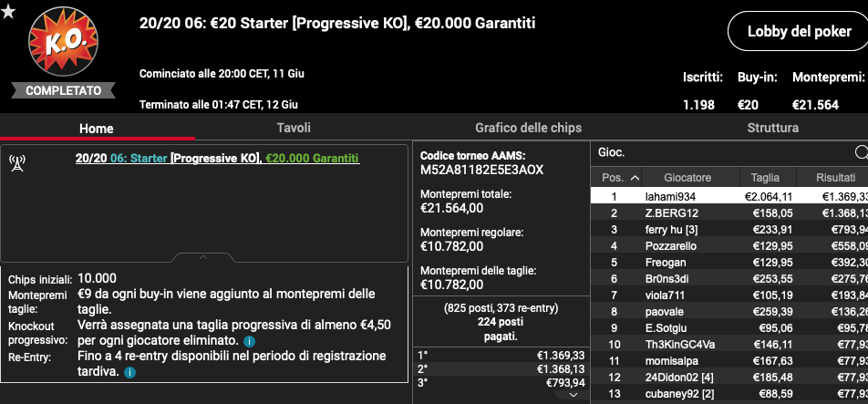
Task: Collapse the tournament description panel
Action: pyautogui.click(x=203, y=257)
